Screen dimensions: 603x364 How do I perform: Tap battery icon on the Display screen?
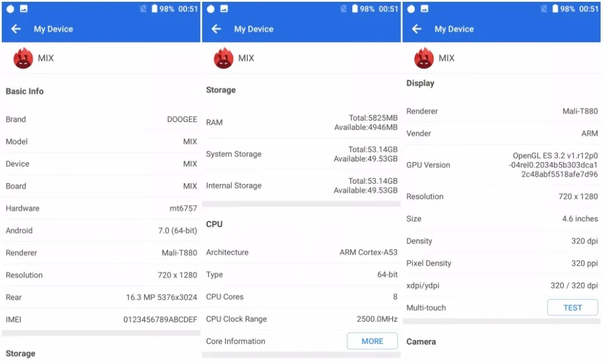coord(555,8)
